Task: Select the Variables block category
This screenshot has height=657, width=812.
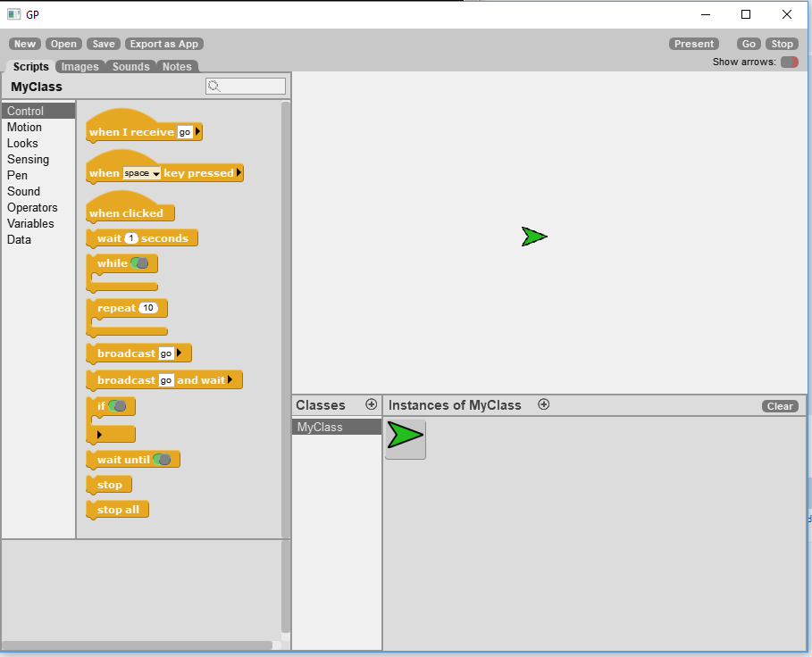Action: (x=38, y=223)
